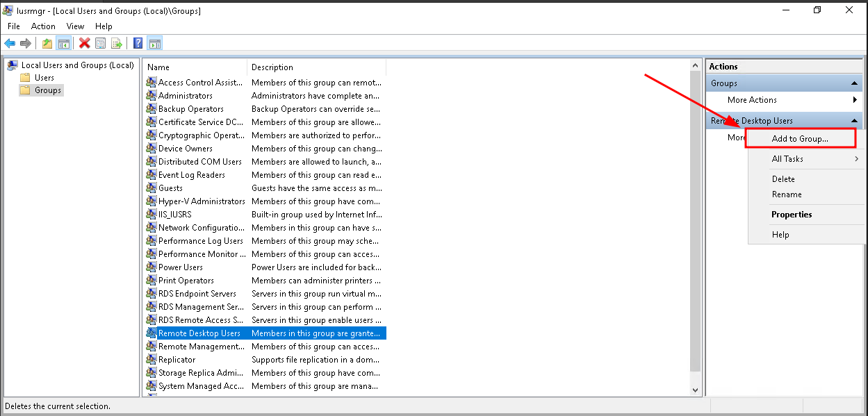The width and height of the screenshot is (868, 416).
Task: Choose Add to Group... in context menu
Action: pyautogui.click(x=800, y=139)
